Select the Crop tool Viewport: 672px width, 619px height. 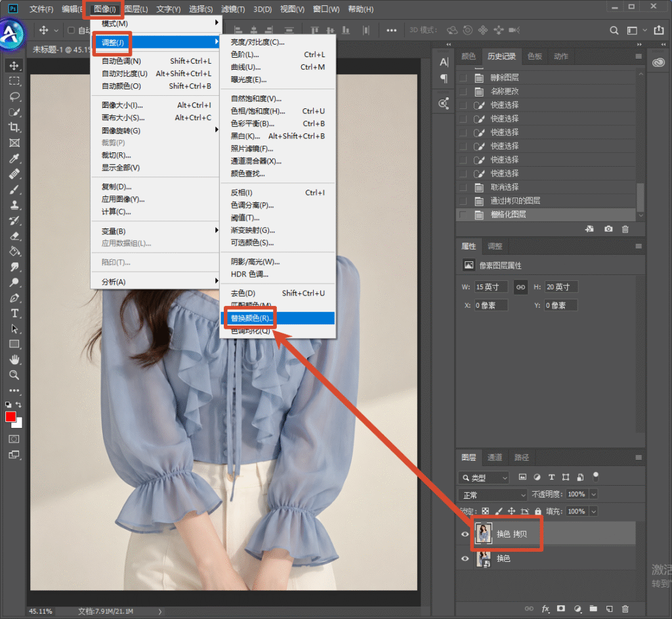click(x=14, y=127)
